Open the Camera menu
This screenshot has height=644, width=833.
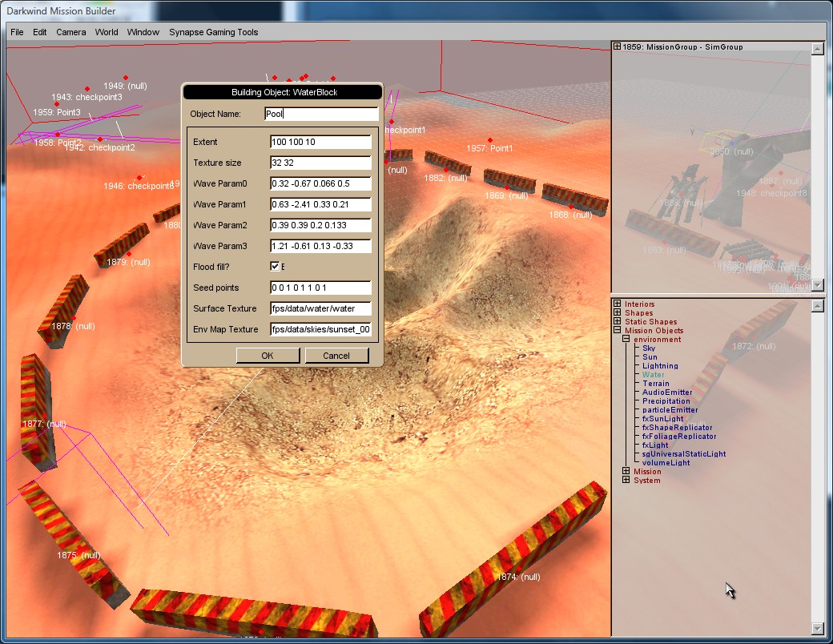(70, 32)
